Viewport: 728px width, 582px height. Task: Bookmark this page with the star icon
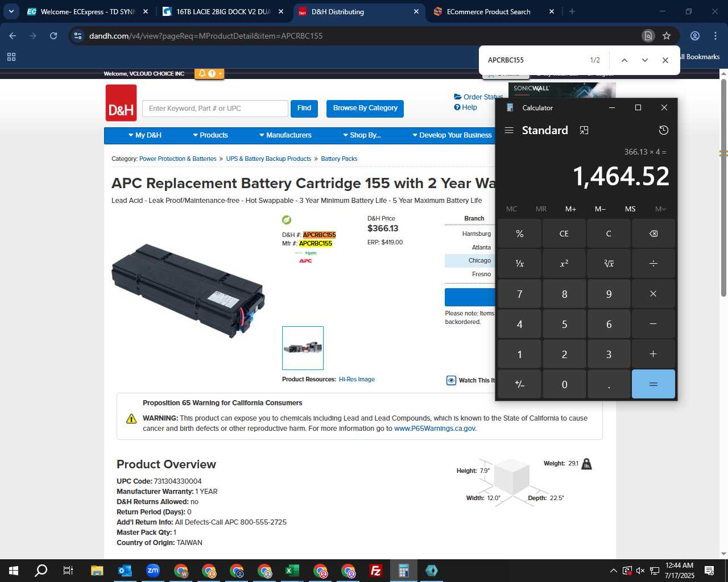coord(667,36)
